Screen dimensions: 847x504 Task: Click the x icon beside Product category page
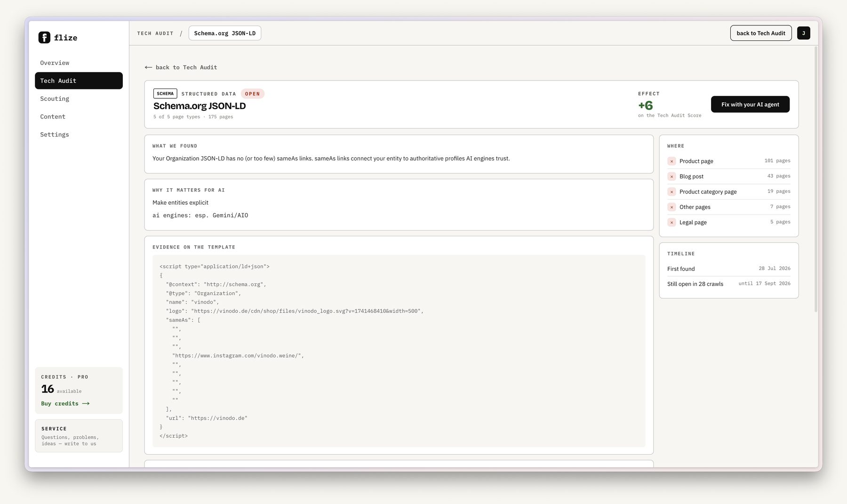coord(671,192)
